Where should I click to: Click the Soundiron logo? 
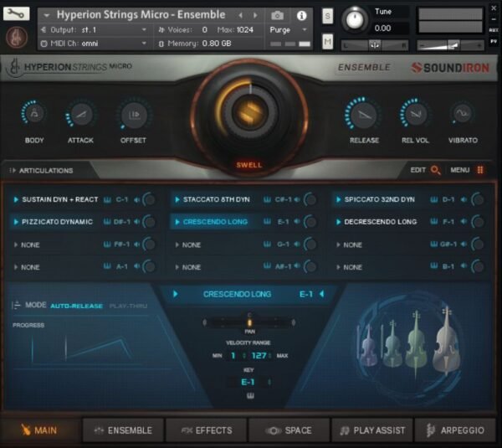pyautogui.click(x=450, y=68)
